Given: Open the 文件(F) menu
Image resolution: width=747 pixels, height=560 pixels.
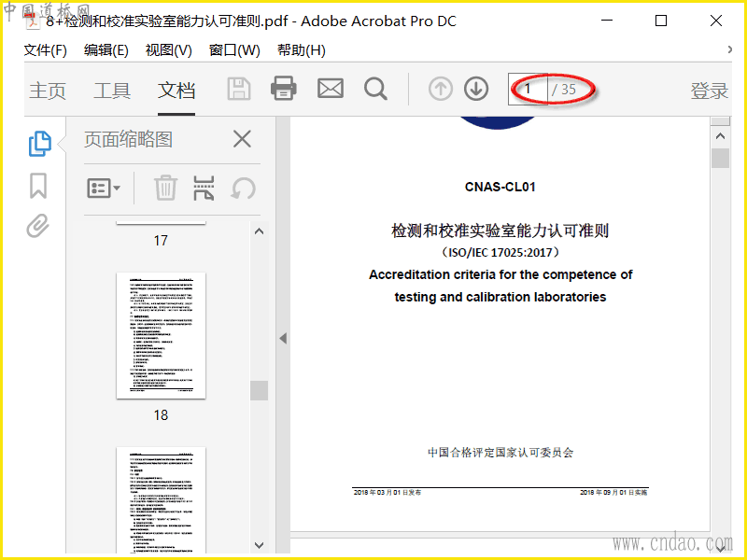Looking at the screenshot, I should (x=45, y=50).
